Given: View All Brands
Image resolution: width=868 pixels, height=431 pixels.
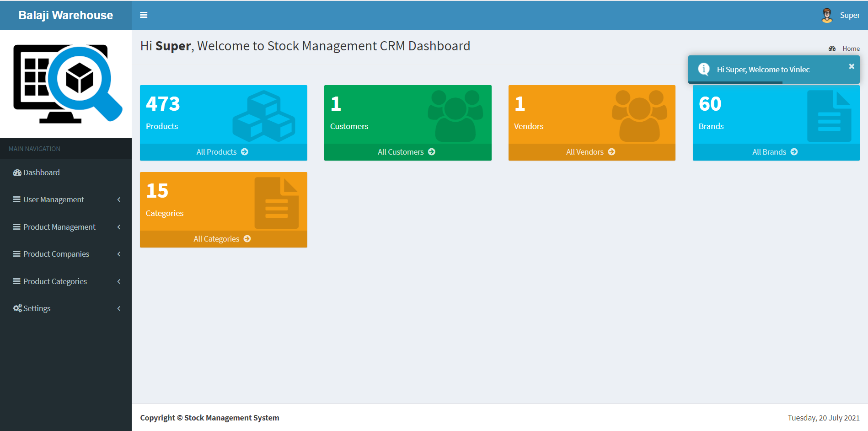Looking at the screenshot, I should coord(775,152).
